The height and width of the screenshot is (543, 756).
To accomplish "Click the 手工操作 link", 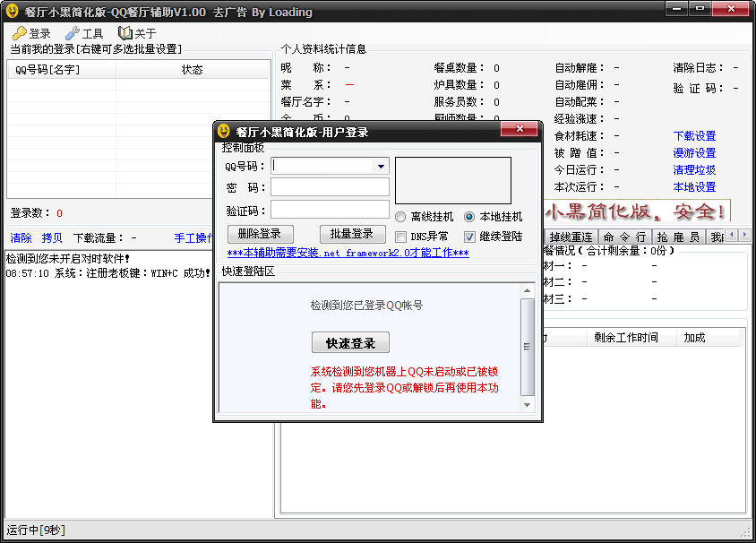I will pos(193,237).
